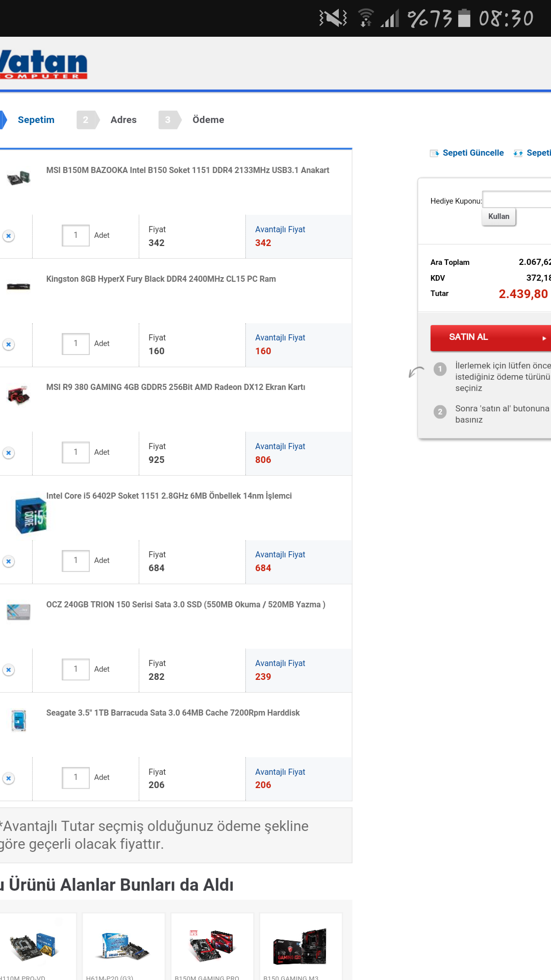Screen dimensions: 551x980
Task: Open the Vatan Computer logo homepage
Action: [x=44, y=64]
